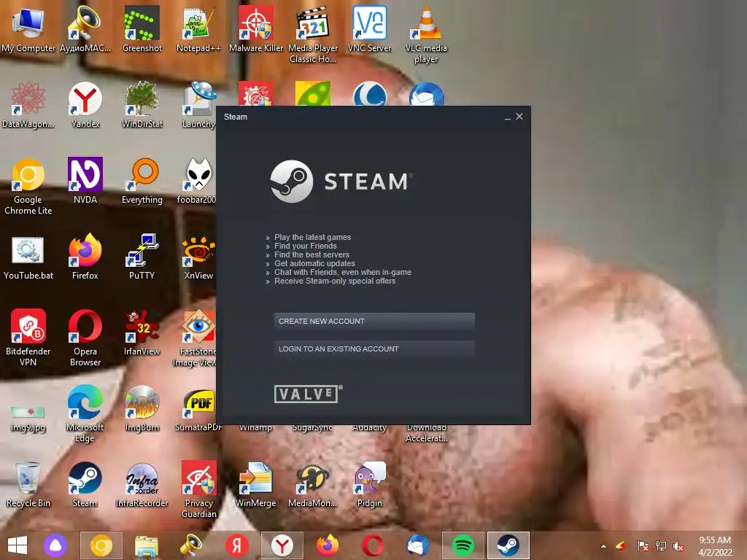
Task: Select Malware Killer desktop icon
Action: point(256,29)
